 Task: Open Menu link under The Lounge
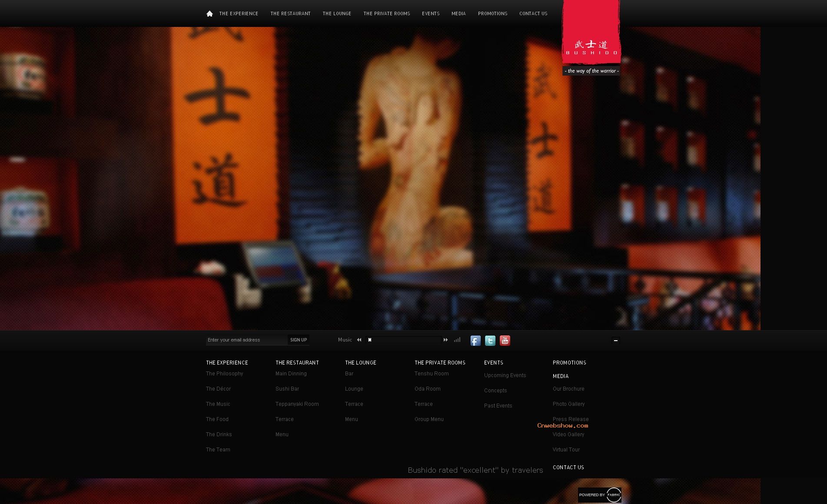351,419
